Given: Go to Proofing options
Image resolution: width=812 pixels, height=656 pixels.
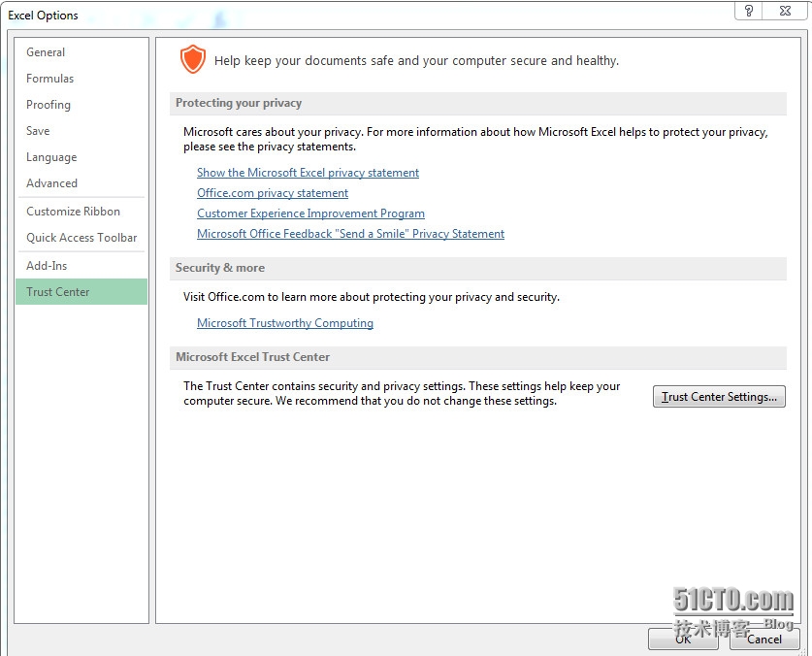Looking at the screenshot, I should pos(81,105).
